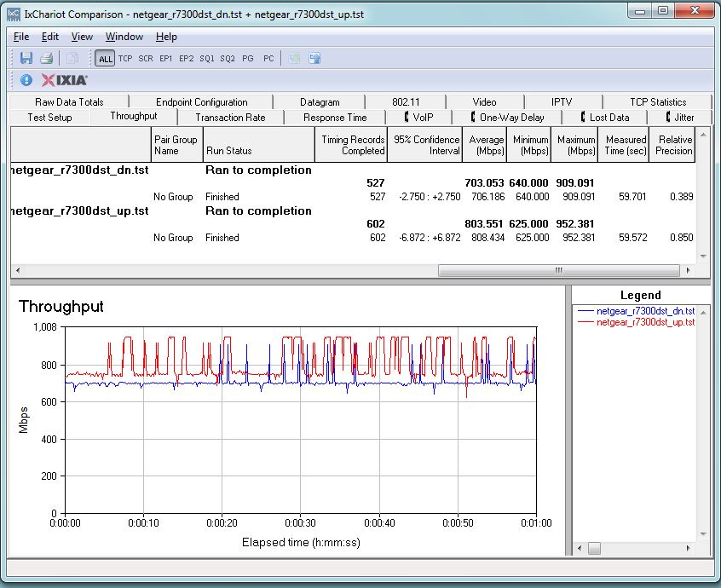
Task: Click the IxChariot title bar app icon
Action: coord(14,14)
